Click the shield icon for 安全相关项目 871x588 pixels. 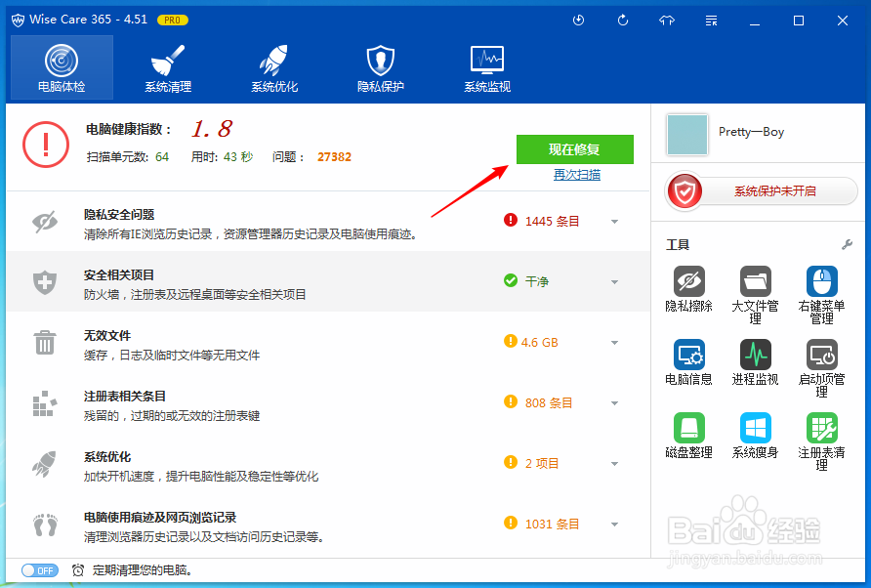45,282
